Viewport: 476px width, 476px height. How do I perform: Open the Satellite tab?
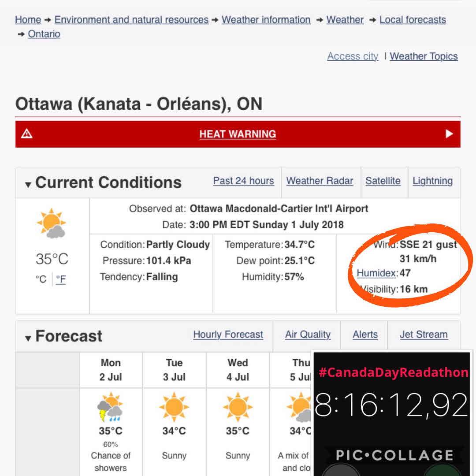pos(383,181)
